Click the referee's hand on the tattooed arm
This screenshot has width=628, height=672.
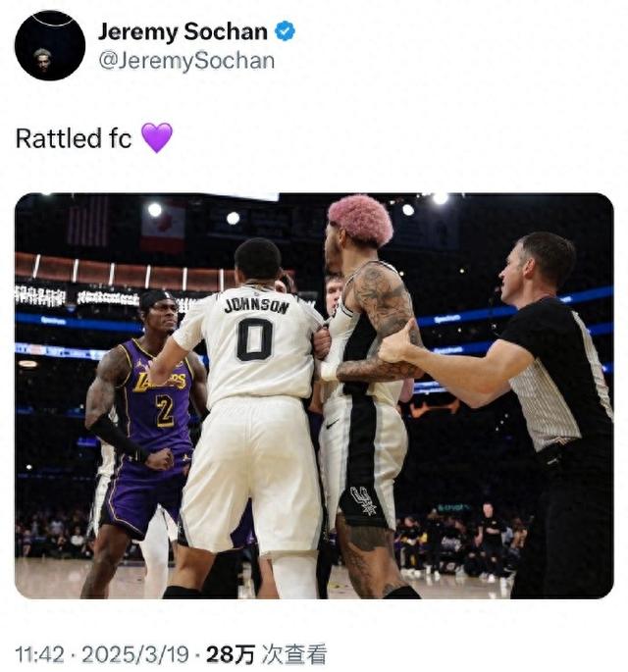click(396, 342)
